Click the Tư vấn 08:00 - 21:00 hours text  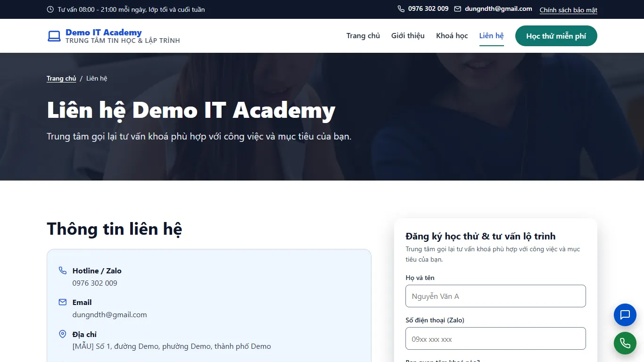[131, 9]
